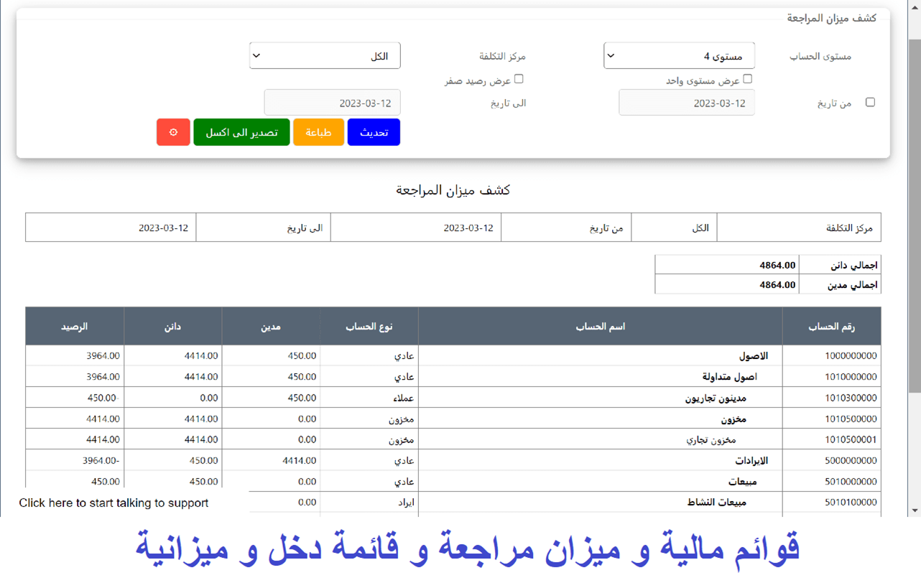Click the blue تحديث update button
The height and width of the screenshot is (588, 921).
click(x=374, y=133)
